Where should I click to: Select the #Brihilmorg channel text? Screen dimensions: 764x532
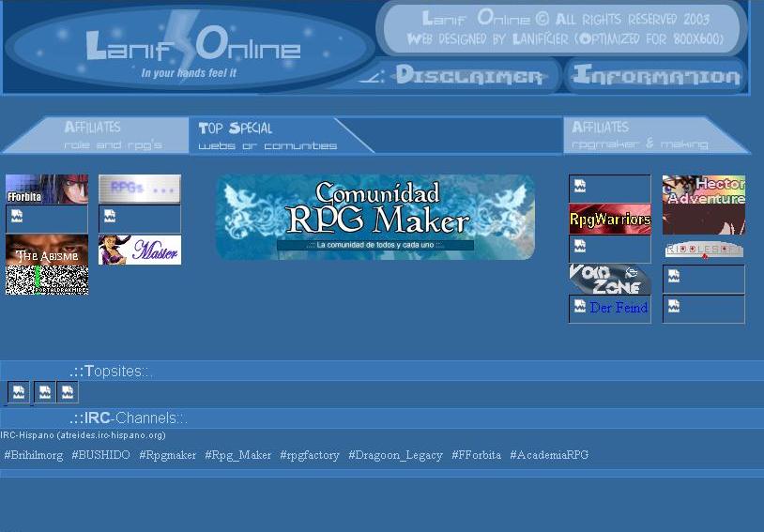(34, 455)
